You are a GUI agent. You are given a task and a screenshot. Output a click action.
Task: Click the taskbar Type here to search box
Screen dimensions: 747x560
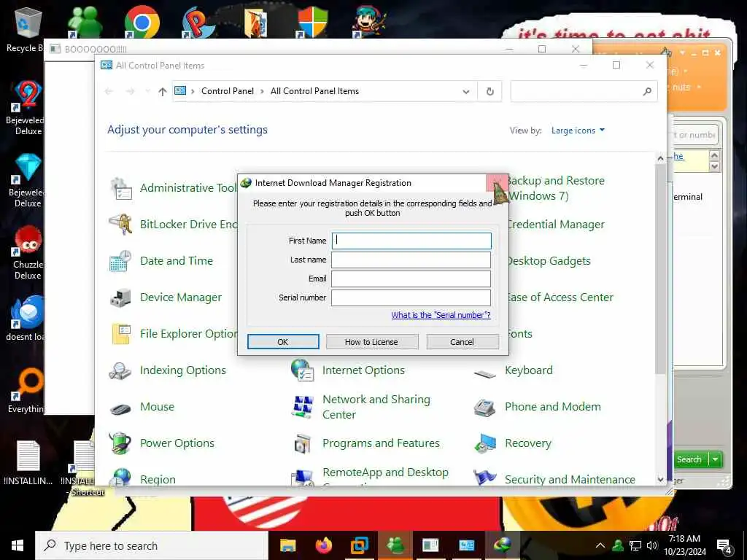(x=152, y=545)
